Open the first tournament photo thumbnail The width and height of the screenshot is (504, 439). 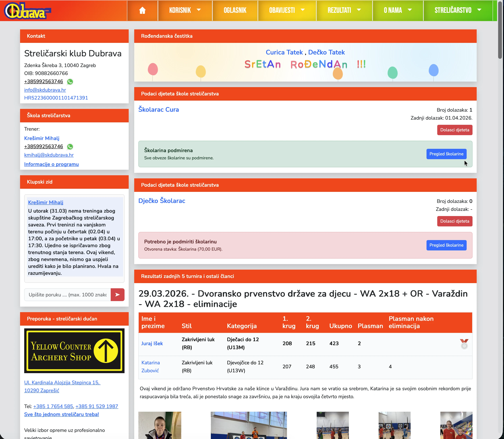click(160, 425)
